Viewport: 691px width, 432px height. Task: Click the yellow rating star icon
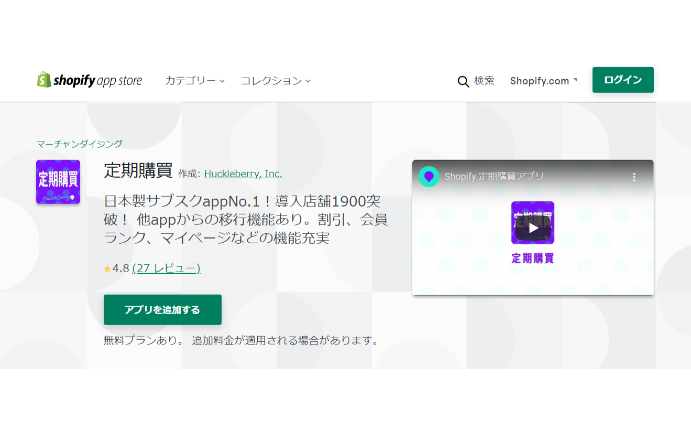click(107, 268)
